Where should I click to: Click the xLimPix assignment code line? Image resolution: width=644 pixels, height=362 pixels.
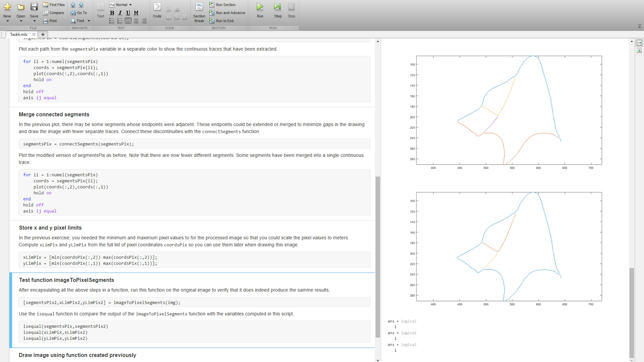[90, 257]
